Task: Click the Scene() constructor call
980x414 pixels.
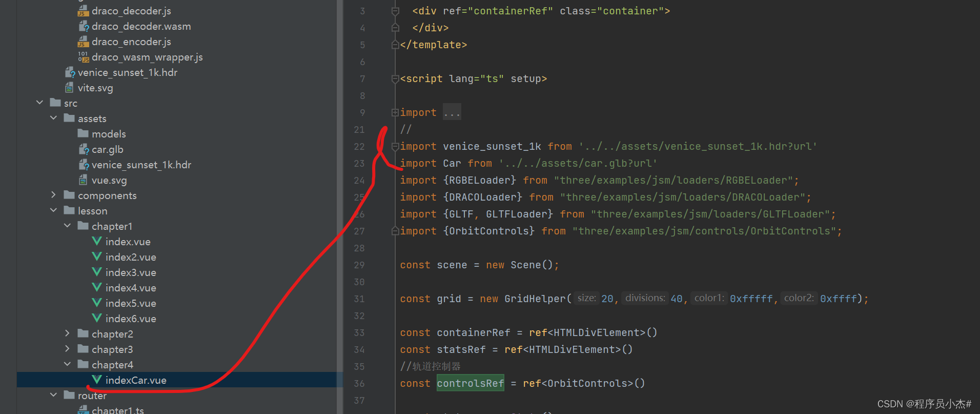Action: pos(532,265)
